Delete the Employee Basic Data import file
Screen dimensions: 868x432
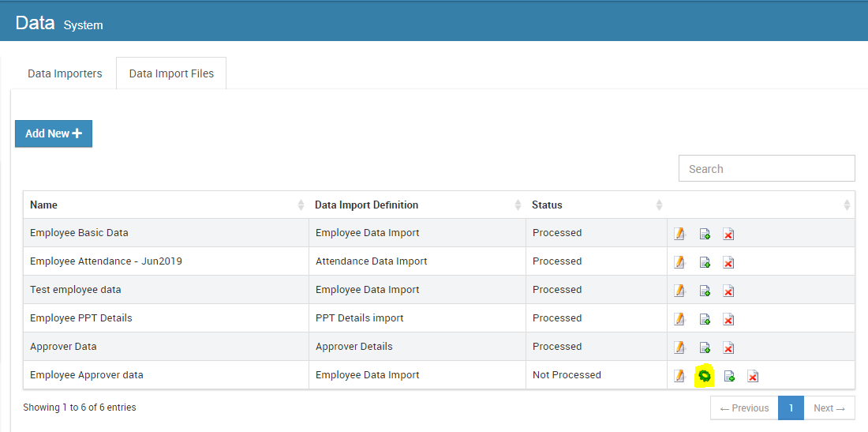click(728, 235)
